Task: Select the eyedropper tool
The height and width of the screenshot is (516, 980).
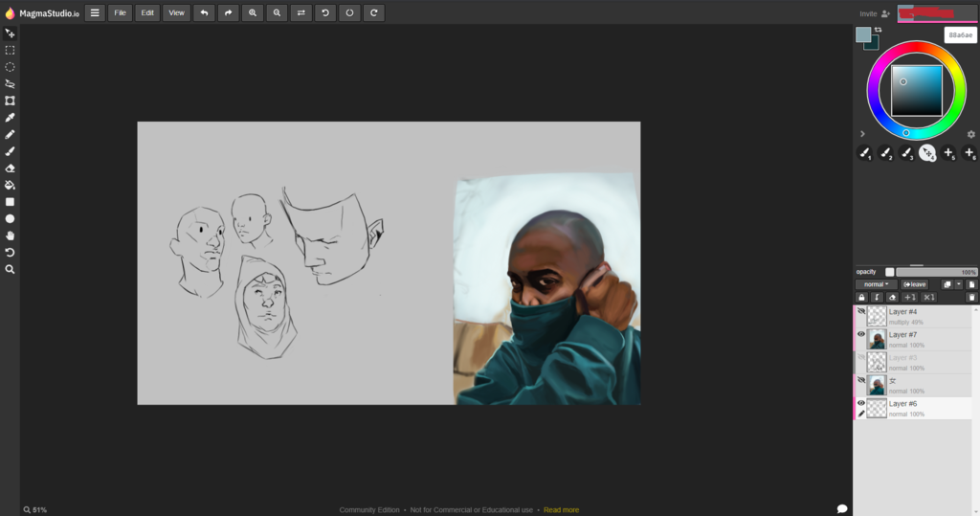Action: click(10, 118)
